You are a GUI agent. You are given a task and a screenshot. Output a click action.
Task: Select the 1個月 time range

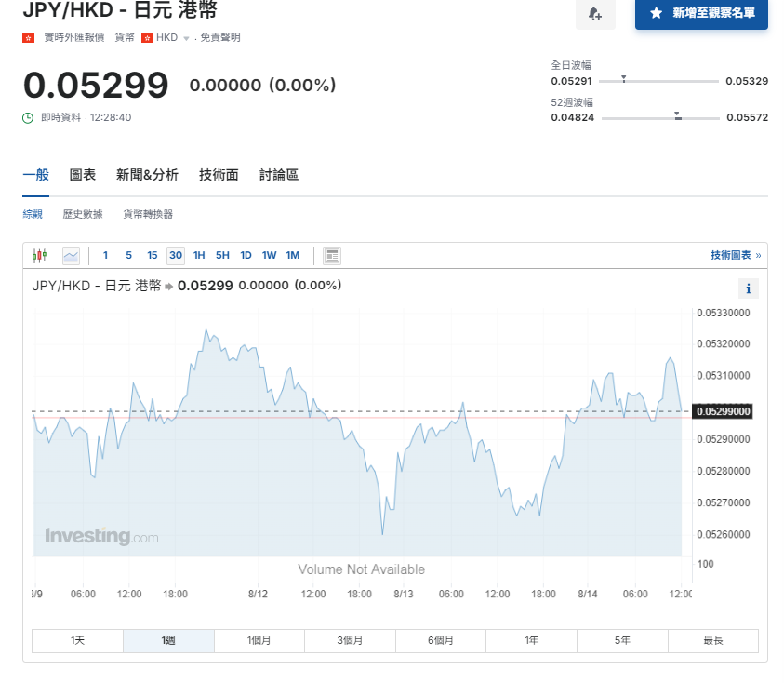coord(259,640)
